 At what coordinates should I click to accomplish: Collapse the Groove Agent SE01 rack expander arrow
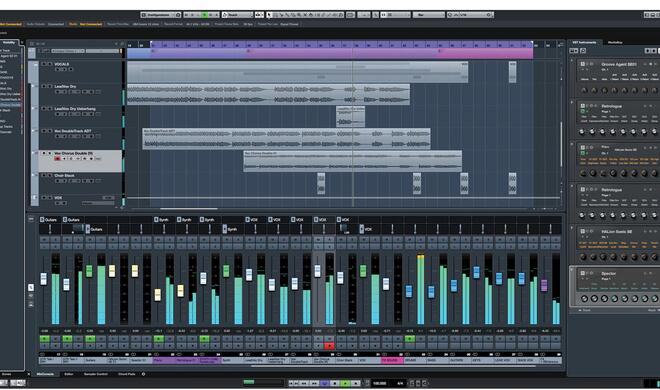tap(572, 61)
